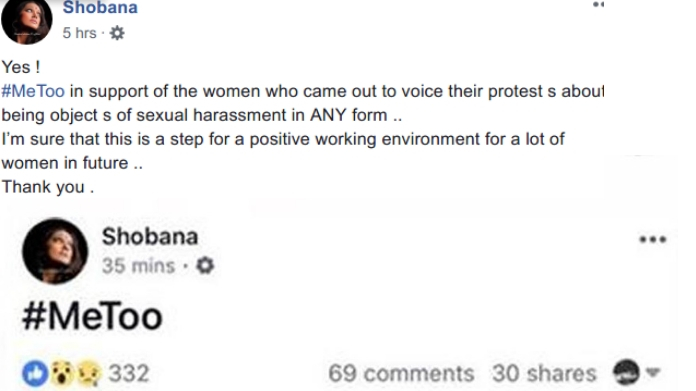Open the 5 hrs timestamp
The width and height of the screenshot is (696, 391).
(79, 33)
